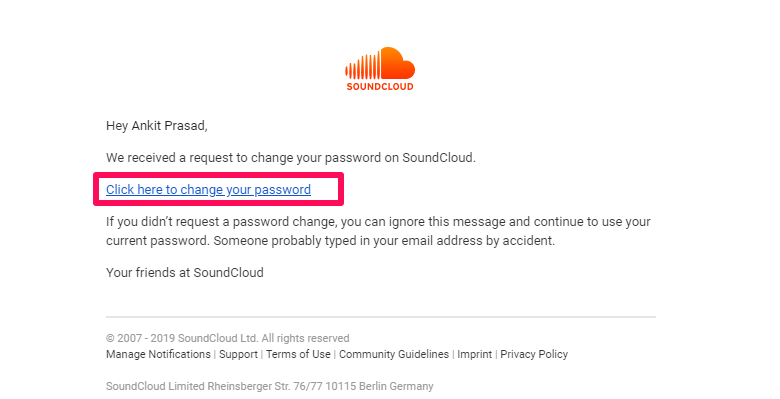780x399 pixels.
Task: Click the horizontal divider above the footer
Action: (381, 316)
